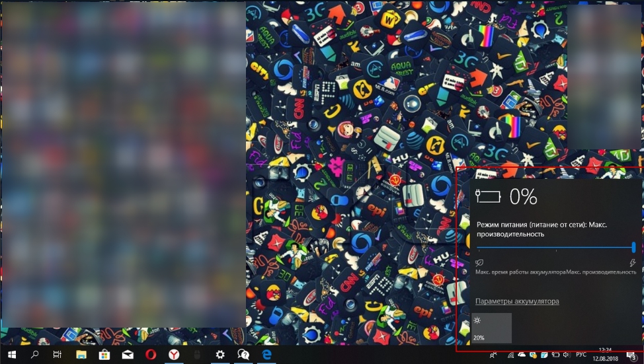Open taskbar search magnifier
This screenshot has width=644, height=364.
[34, 355]
